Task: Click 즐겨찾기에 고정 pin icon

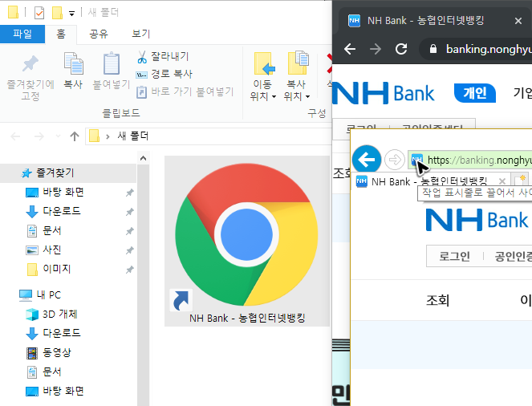Action: pos(30,64)
